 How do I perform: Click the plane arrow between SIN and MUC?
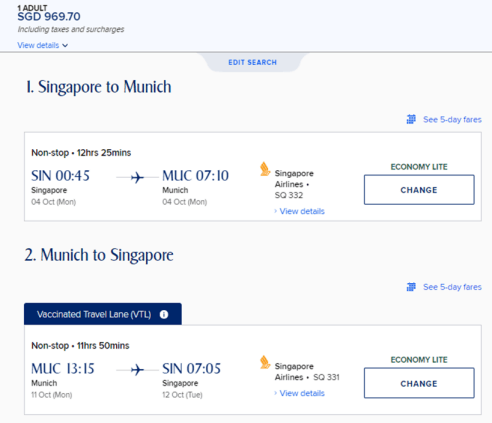(137, 177)
